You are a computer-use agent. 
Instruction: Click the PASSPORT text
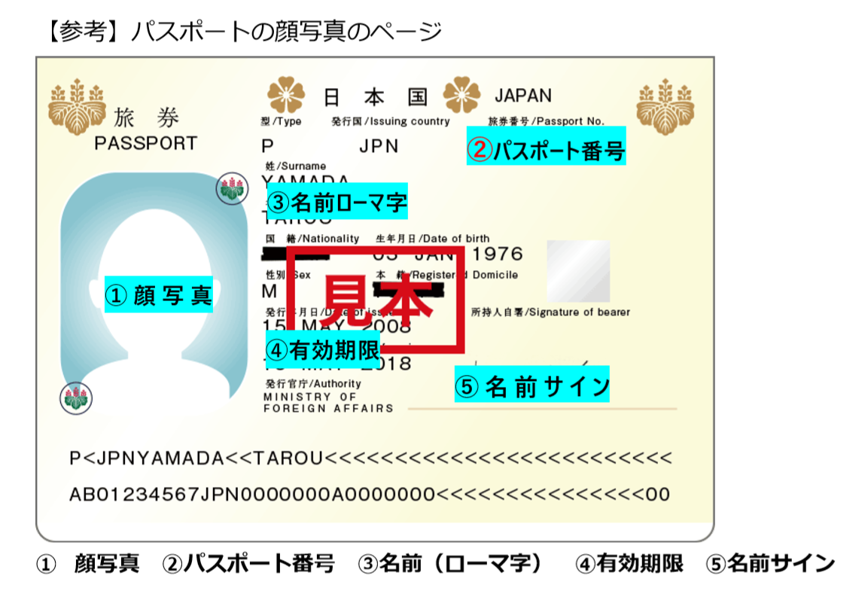[145, 143]
